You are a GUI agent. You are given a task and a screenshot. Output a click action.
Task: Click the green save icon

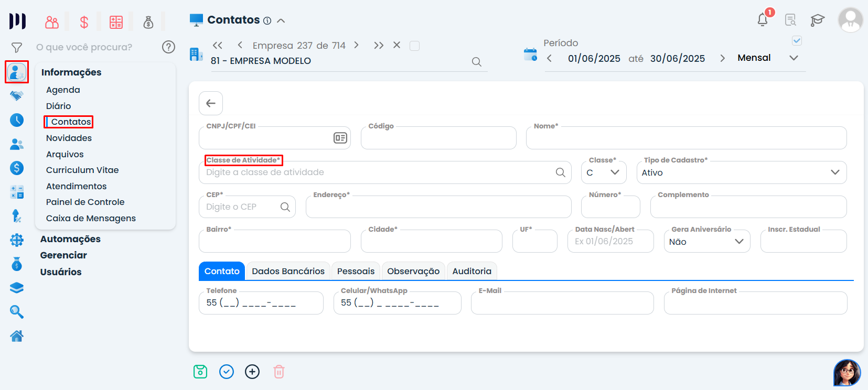200,372
